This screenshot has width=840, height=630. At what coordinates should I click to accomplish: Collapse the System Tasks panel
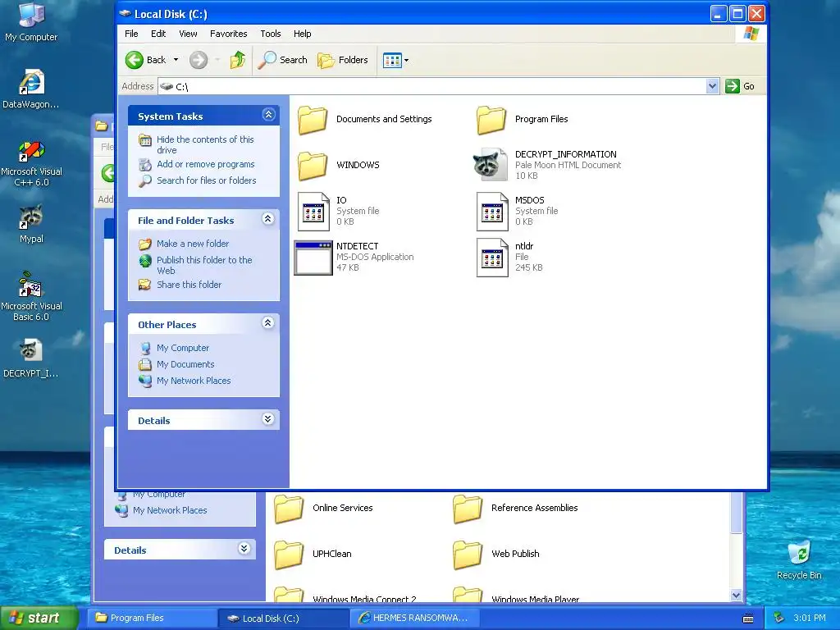click(268, 115)
